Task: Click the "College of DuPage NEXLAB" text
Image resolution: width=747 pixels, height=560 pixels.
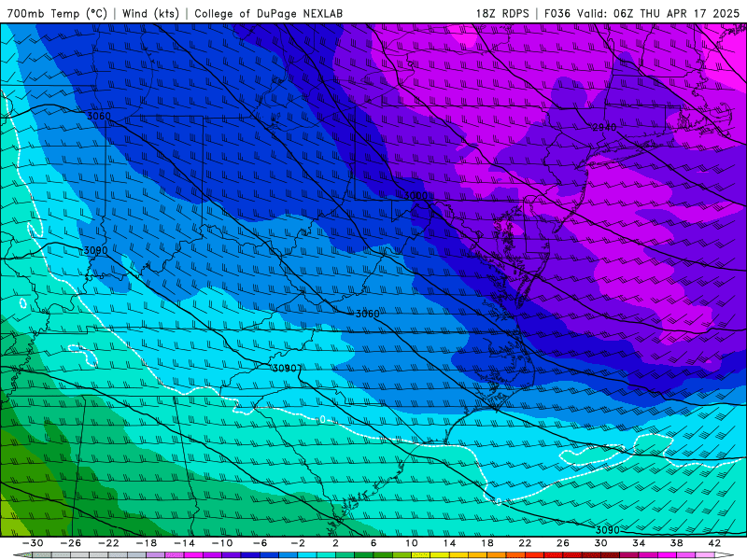Action: (x=268, y=13)
